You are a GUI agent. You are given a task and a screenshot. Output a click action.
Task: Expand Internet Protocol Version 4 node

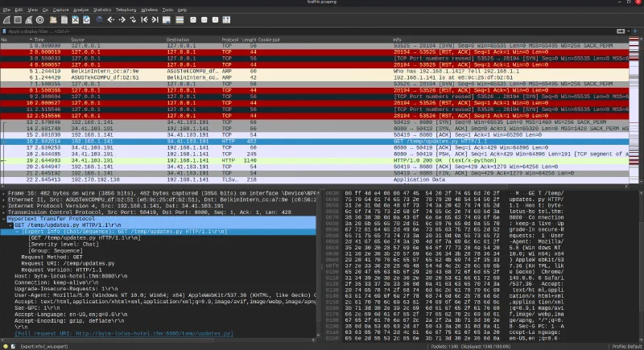(4, 206)
